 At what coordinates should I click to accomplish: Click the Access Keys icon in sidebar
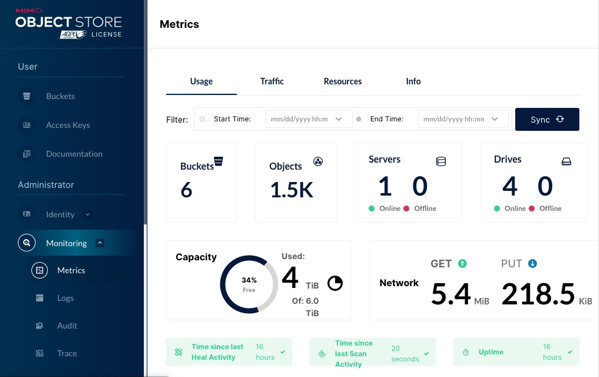pyautogui.click(x=27, y=125)
